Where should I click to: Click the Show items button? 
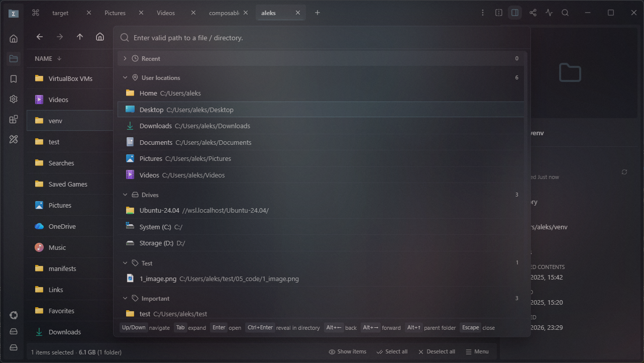tap(348, 351)
